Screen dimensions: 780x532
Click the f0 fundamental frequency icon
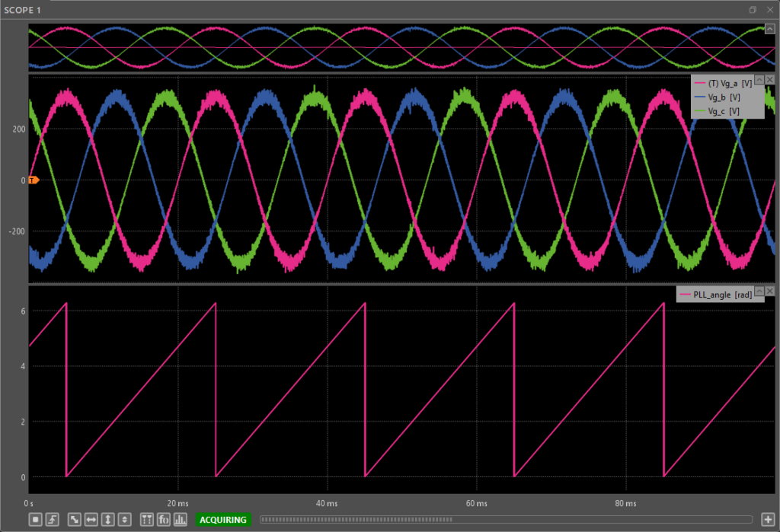tap(164, 520)
